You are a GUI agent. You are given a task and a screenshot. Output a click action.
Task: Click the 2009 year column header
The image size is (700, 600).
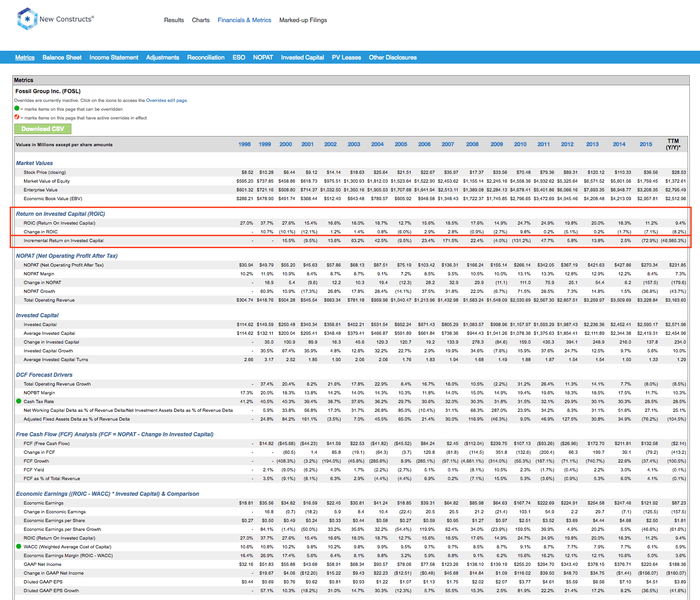click(x=497, y=144)
